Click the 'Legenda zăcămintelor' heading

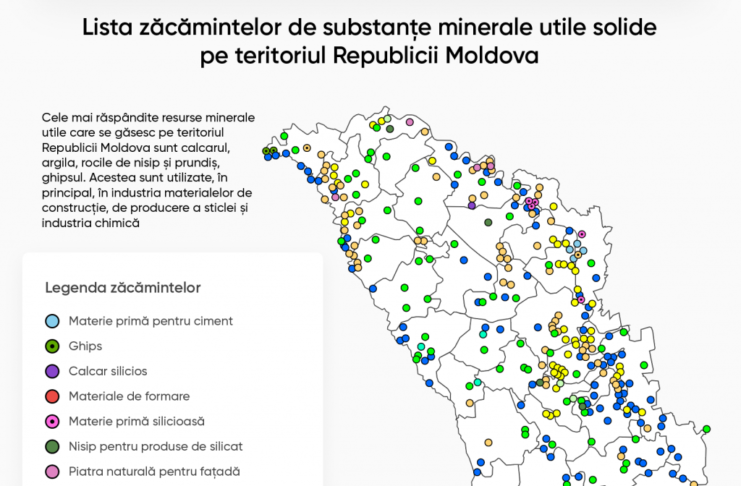123,287
